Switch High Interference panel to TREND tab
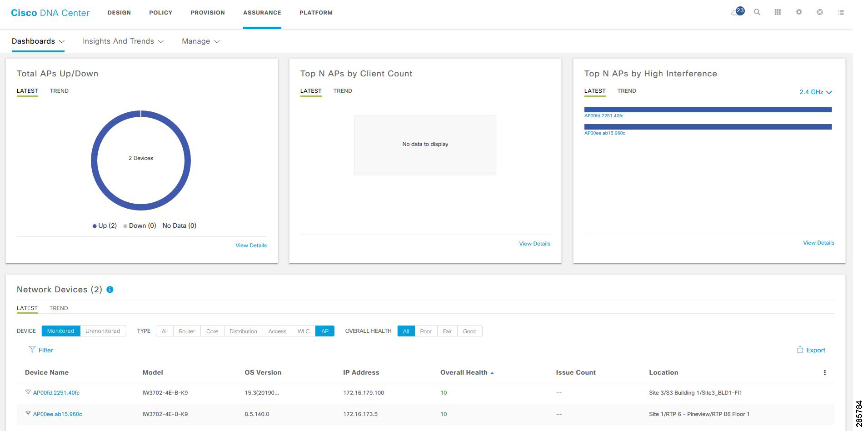This screenshot has height=431, width=868. click(627, 91)
